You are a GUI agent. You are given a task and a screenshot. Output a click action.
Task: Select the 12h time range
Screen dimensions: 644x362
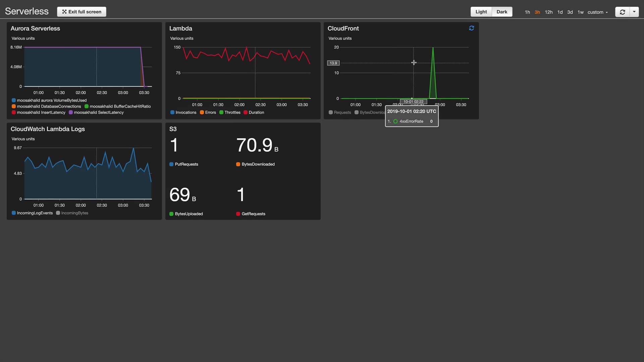[548, 12]
